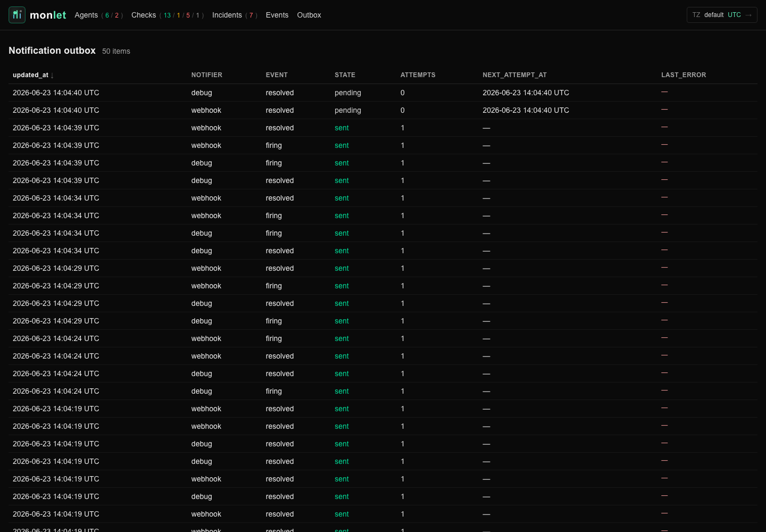The width and height of the screenshot is (766, 532).
Task: Click the monlet brand name link
Action: pyautogui.click(x=48, y=15)
